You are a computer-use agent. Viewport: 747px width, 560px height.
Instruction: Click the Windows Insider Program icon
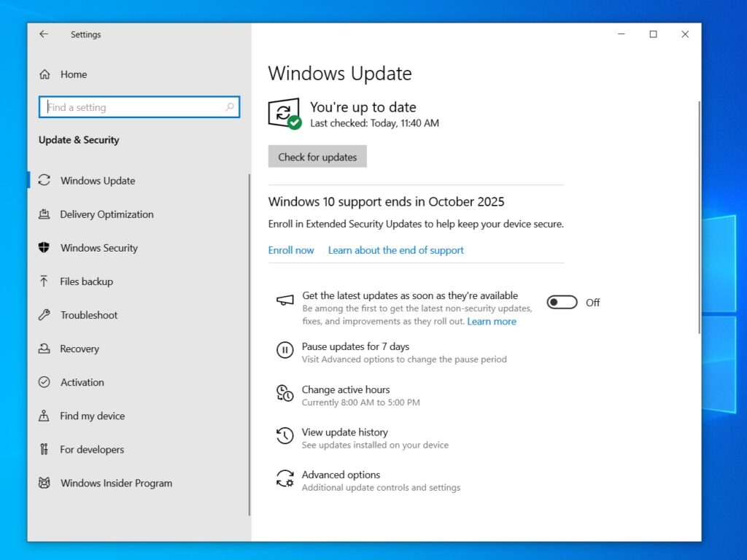pos(44,483)
